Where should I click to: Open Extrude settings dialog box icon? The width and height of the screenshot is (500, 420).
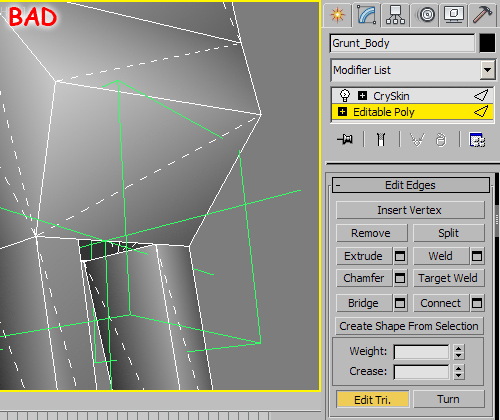400,256
